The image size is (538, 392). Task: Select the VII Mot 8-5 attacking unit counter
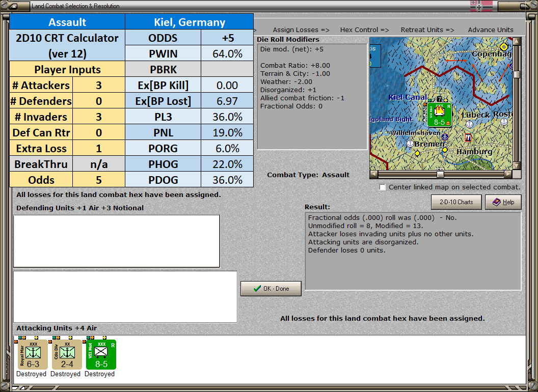point(101,354)
